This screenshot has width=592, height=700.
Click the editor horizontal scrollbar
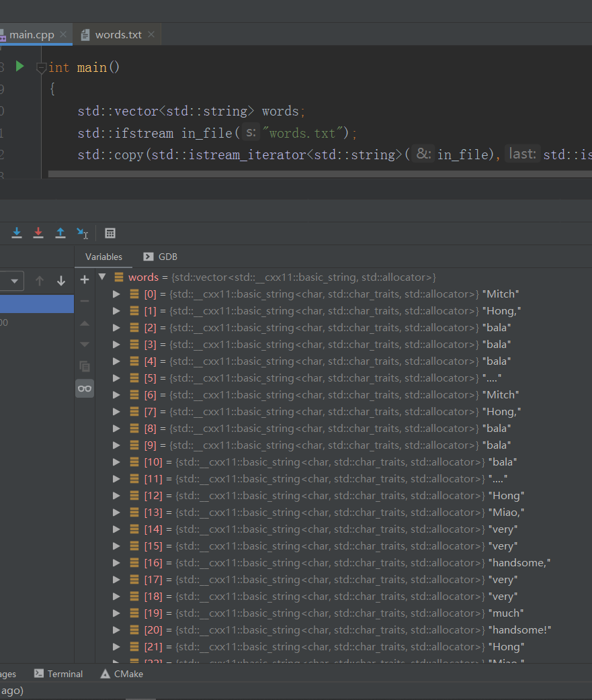[316, 174]
